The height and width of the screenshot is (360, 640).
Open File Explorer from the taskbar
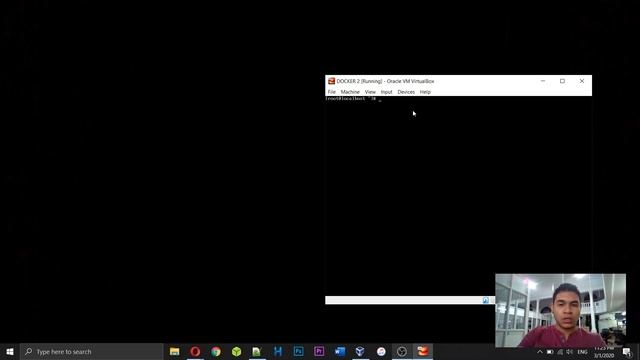tap(175, 351)
